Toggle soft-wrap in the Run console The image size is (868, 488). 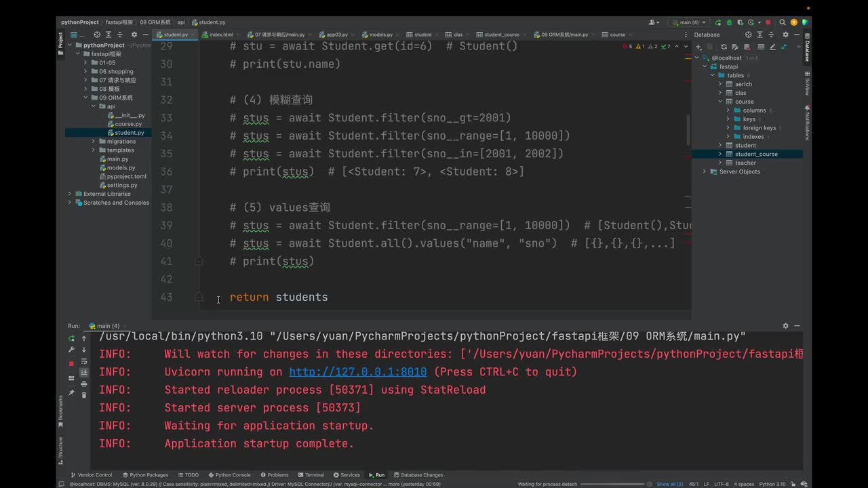coord(84,361)
